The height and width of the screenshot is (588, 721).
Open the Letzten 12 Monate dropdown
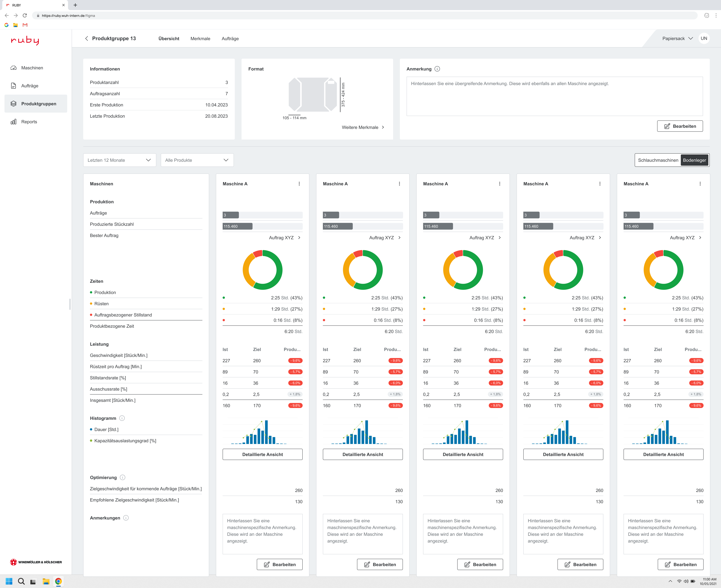[x=119, y=160]
